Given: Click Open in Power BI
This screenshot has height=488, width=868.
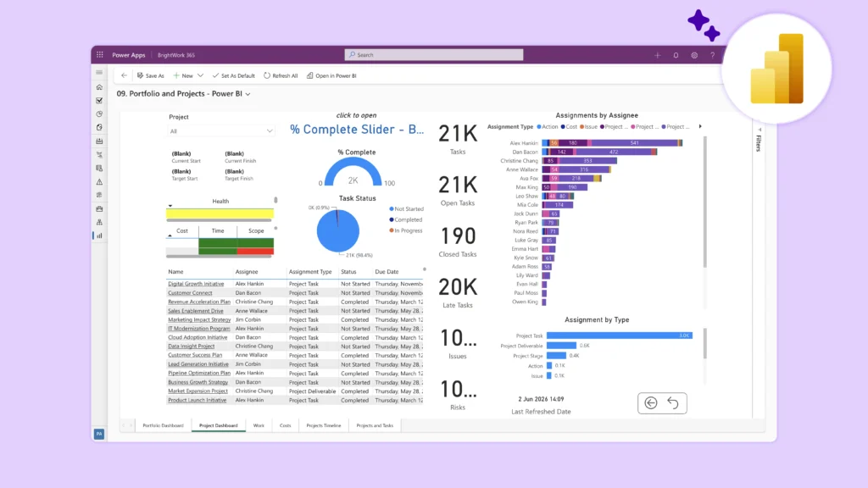Looking at the screenshot, I should pos(331,75).
